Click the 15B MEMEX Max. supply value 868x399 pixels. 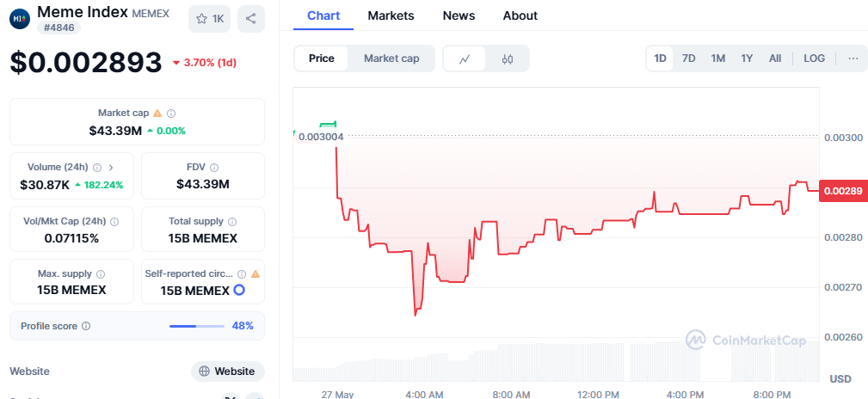(71, 290)
